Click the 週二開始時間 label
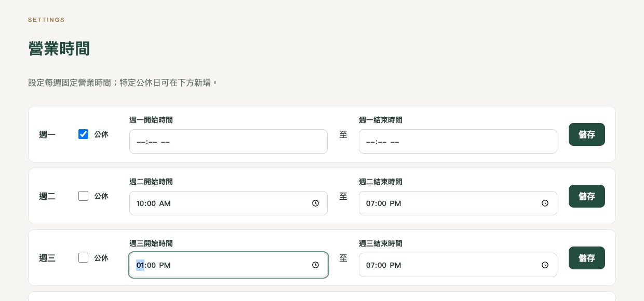Image resolution: width=644 pixels, height=301 pixels. click(x=151, y=182)
